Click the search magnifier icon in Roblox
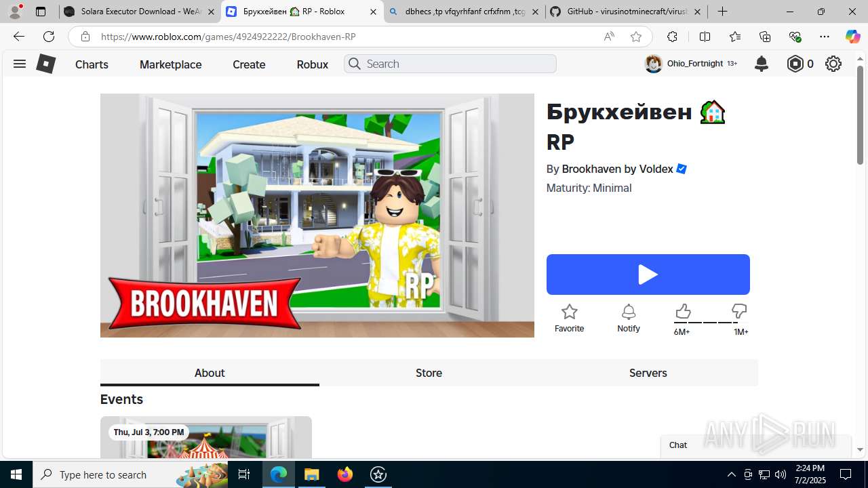Image resolution: width=868 pixels, height=488 pixels. pos(354,64)
